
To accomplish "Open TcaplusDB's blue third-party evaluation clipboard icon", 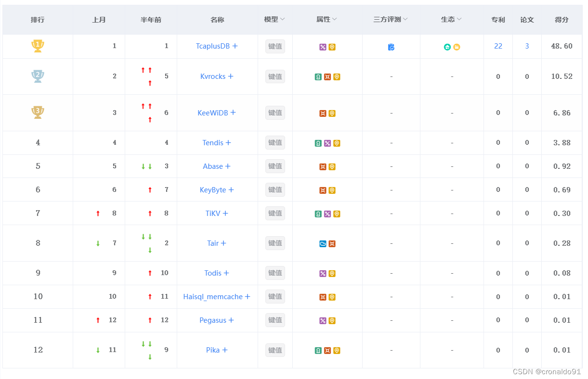I will pos(391,47).
